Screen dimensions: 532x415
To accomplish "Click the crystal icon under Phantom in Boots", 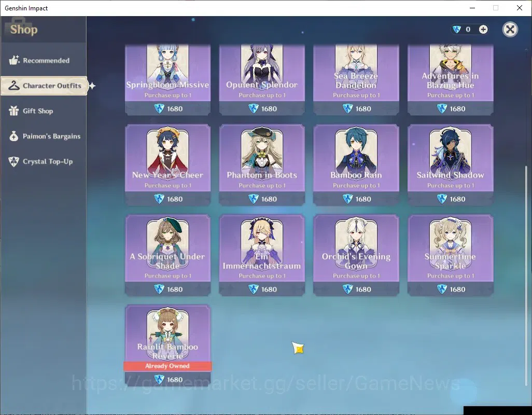I will tap(254, 199).
